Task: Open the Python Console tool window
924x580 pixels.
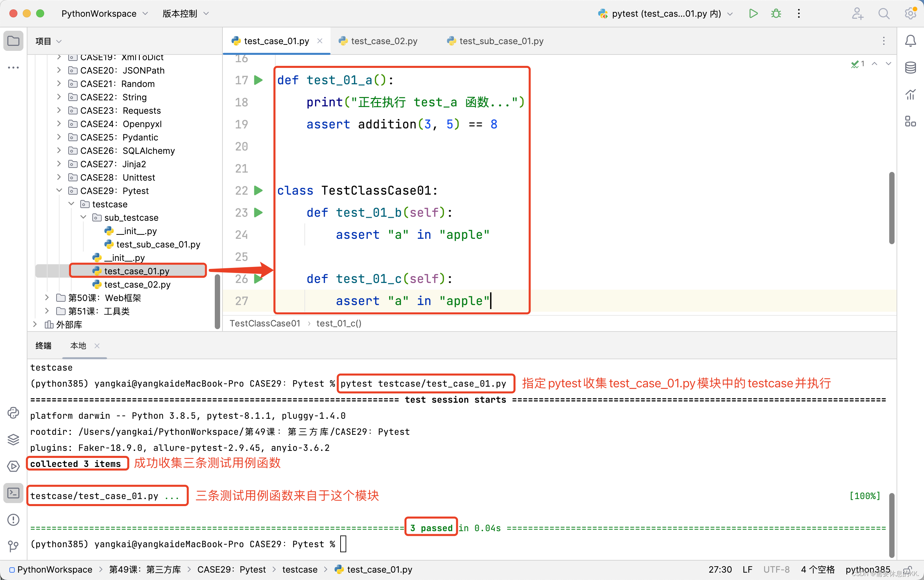Action: pyautogui.click(x=13, y=413)
